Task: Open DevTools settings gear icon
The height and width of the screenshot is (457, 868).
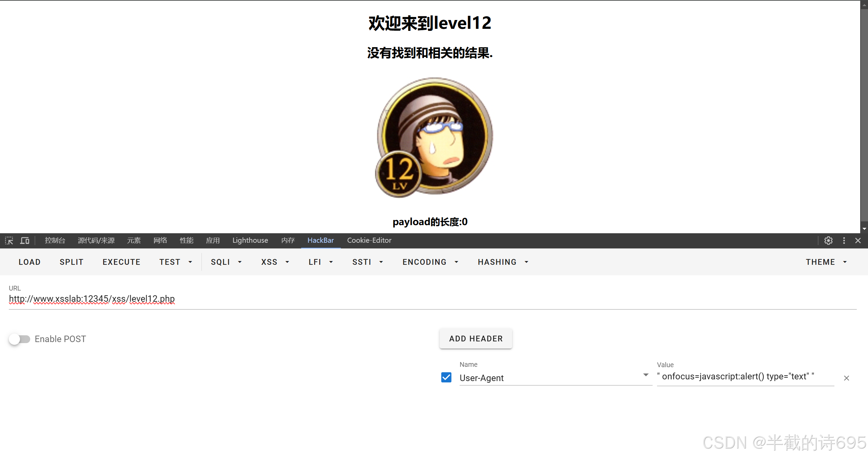Action: [828, 240]
